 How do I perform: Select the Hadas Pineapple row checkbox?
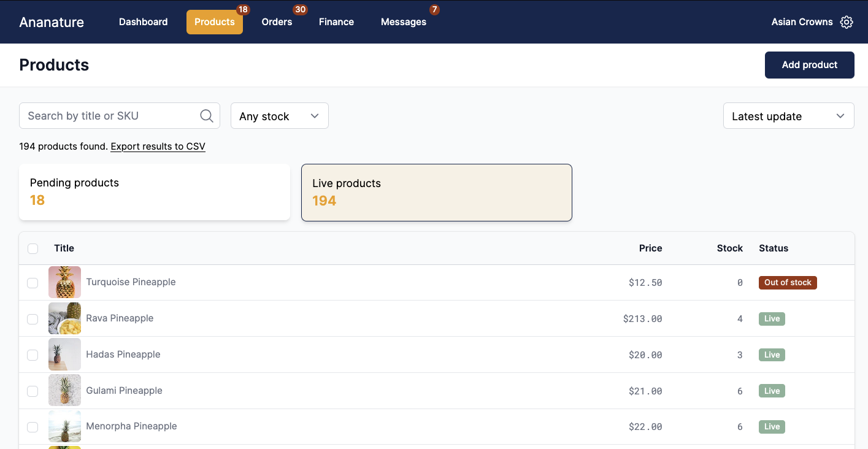click(x=33, y=355)
